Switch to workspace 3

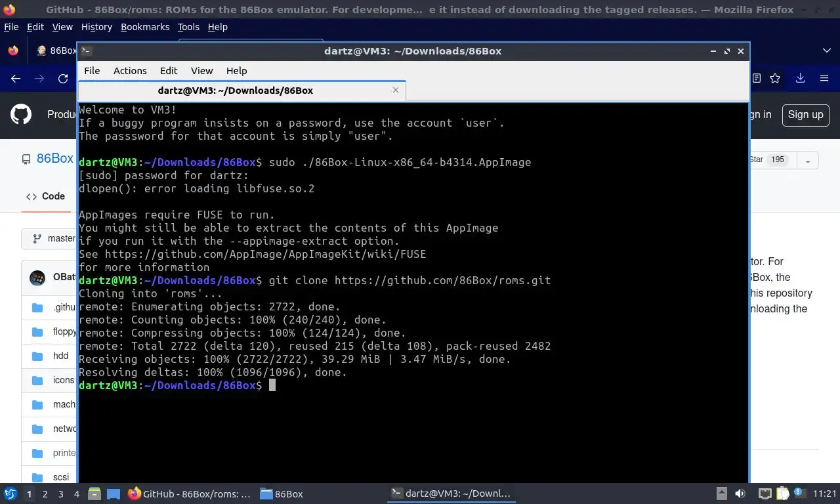[60, 494]
